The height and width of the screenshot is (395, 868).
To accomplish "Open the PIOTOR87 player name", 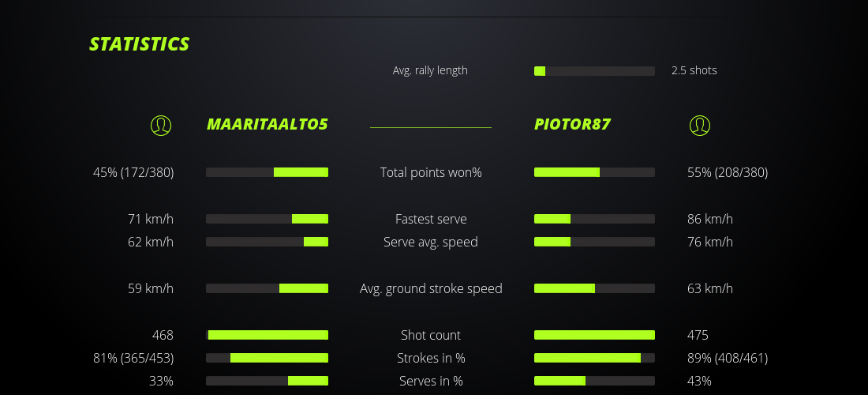I will coord(572,125).
